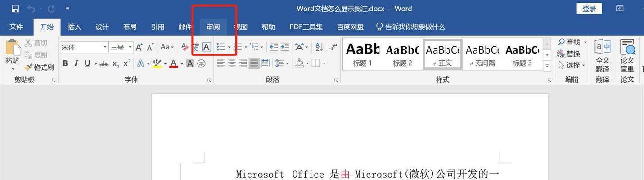Open the 剪贴板 pane launcher
Viewport: 644px width, 180px height.
(54, 80)
